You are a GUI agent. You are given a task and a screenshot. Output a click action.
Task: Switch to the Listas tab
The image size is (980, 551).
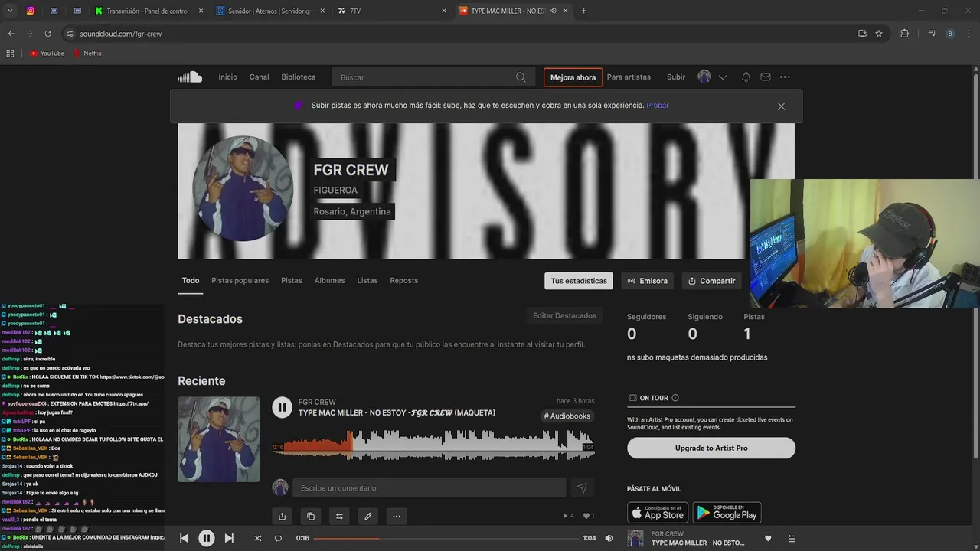coord(367,281)
